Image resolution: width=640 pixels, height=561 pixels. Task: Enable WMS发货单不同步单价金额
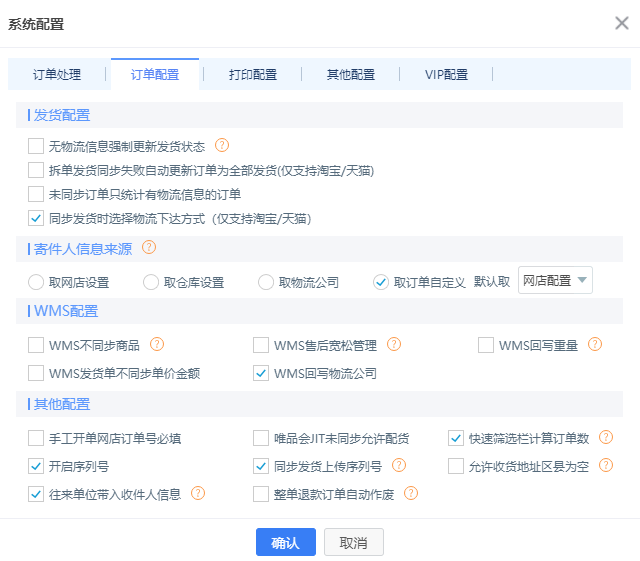click(36, 373)
